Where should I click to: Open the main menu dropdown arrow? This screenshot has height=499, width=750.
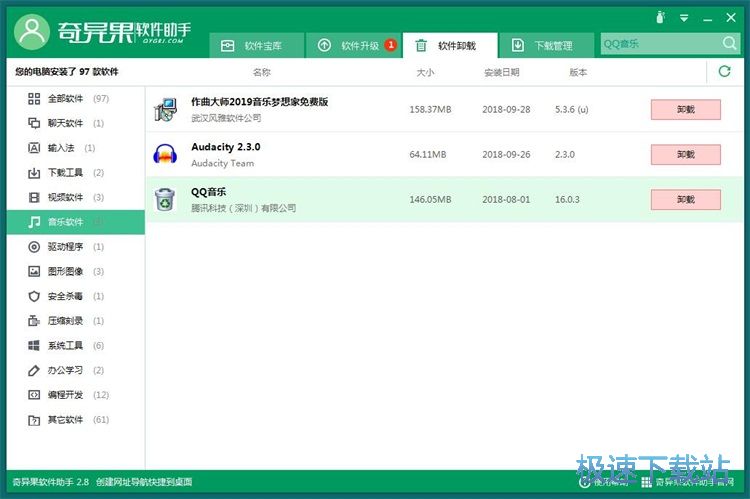point(684,18)
